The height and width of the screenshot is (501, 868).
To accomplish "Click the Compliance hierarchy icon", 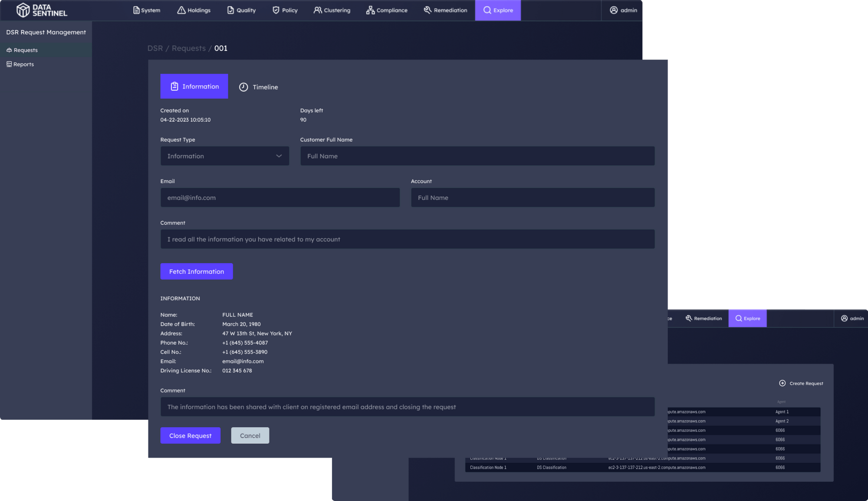I will pyautogui.click(x=370, y=10).
